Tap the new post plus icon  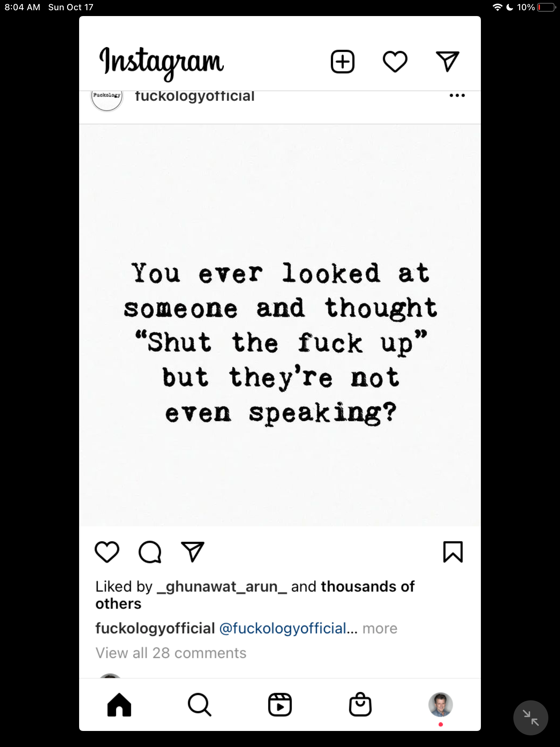click(342, 62)
